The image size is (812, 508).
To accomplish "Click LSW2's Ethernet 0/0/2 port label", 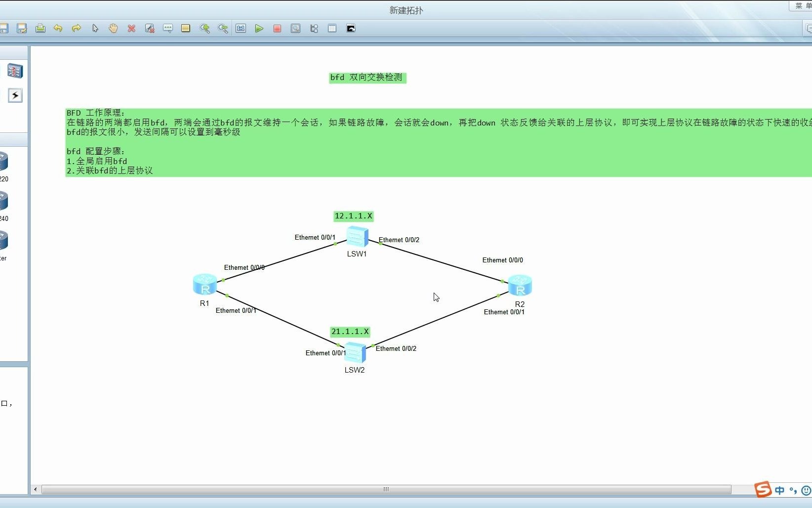I will click(396, 348).
